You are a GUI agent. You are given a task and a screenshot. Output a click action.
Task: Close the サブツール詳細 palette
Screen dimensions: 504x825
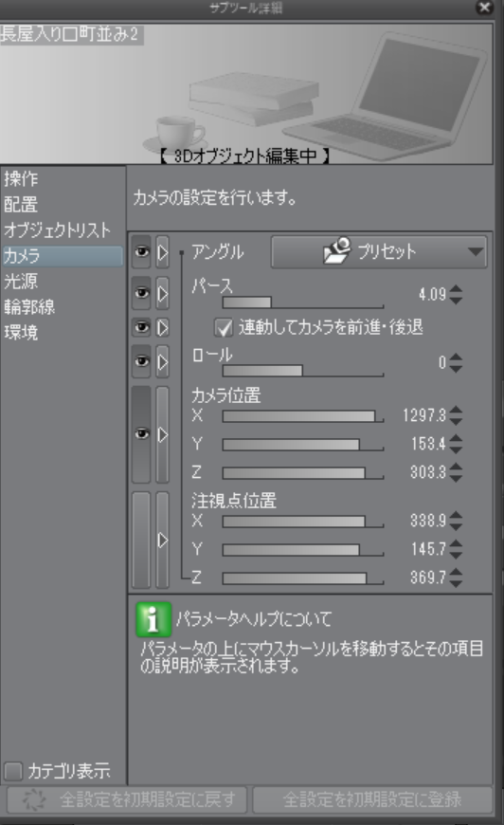tap(484, 8)
